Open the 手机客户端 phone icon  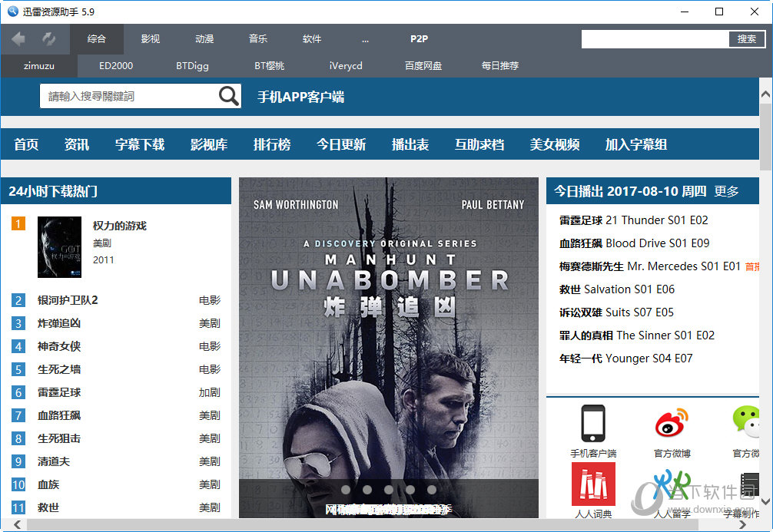pyautogui.click(x=593, y=423)
